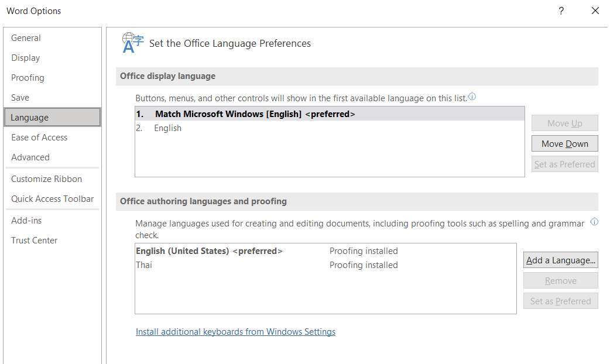The height and width of the screenshot is (364, 610).
Task: Open the Ease of Access category
Action: point(52,138)
